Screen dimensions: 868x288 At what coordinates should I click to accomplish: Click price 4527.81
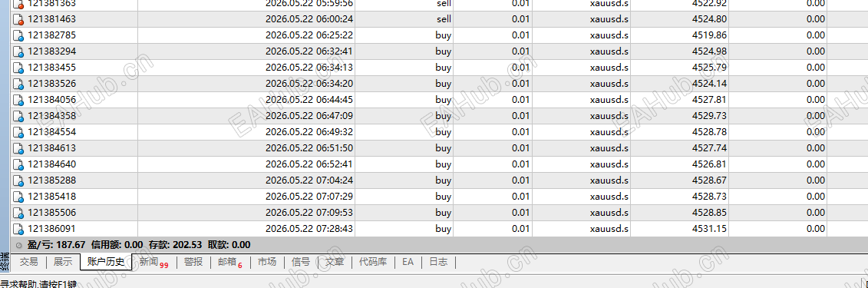pyautogui.click(x=709, y=100)
